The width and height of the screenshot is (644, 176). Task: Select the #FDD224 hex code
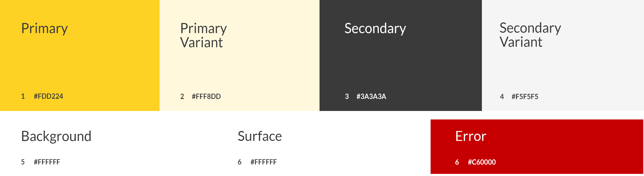pos(48,96)
